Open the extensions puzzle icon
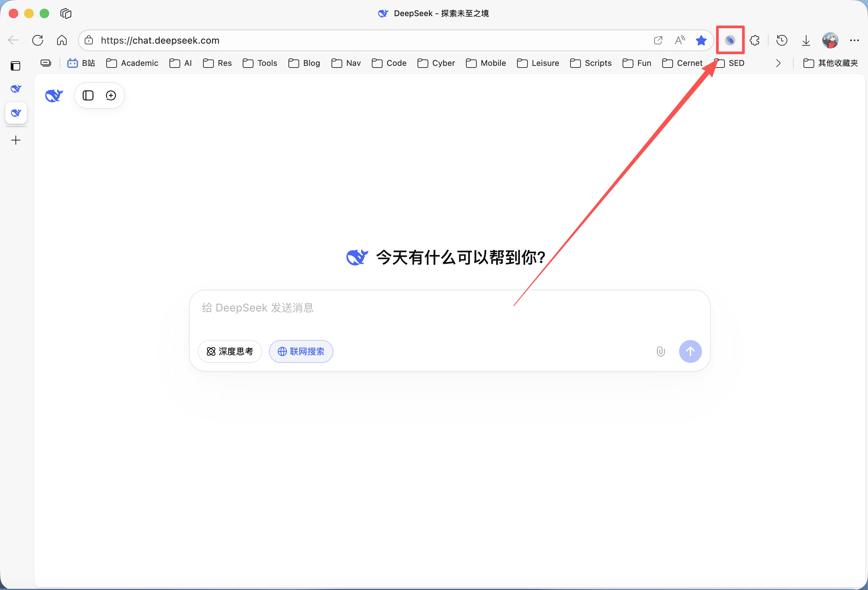Viewport: 868px width, 590px height. [x=755, y=40]
